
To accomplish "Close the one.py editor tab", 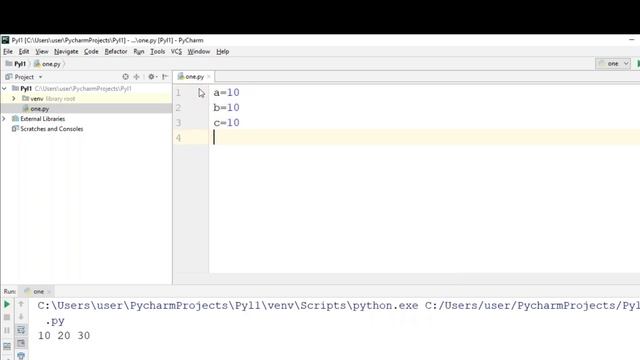I will [x=209, y=77].
